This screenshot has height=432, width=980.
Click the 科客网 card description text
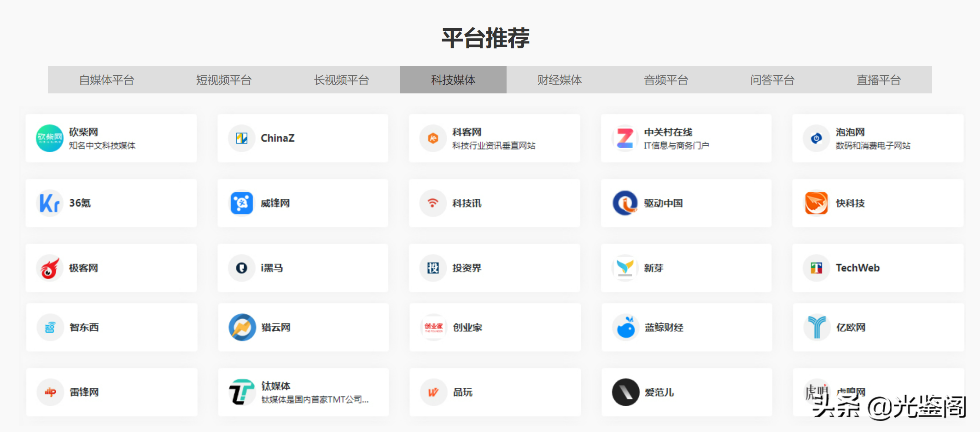(493, 146)
